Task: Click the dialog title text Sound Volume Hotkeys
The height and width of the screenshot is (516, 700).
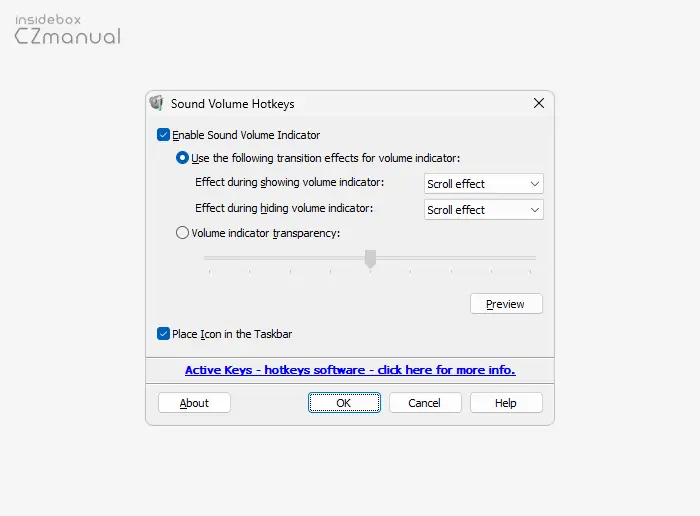Action: (232, 104)
